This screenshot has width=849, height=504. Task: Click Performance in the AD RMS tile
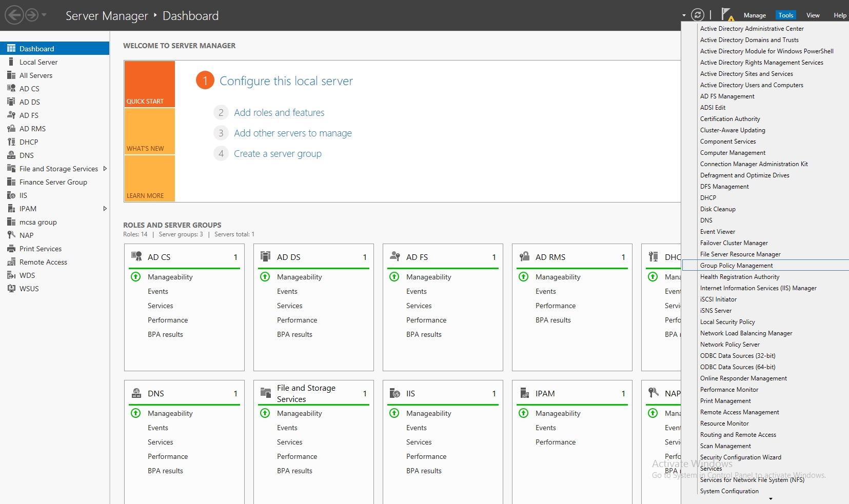556,306
